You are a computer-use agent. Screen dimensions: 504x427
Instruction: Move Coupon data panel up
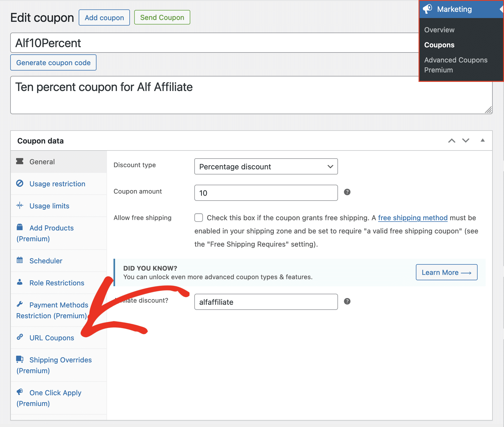pos(452,141)
